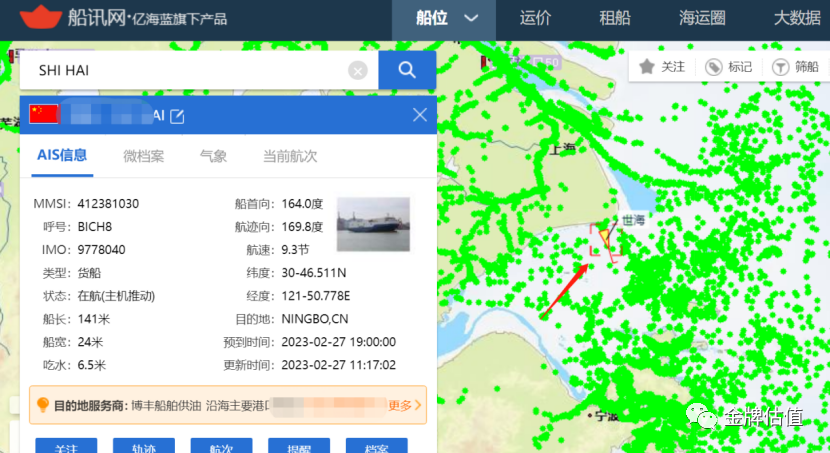Click the ship photo thumbnail
830x453 pixels.
point(373,224)
